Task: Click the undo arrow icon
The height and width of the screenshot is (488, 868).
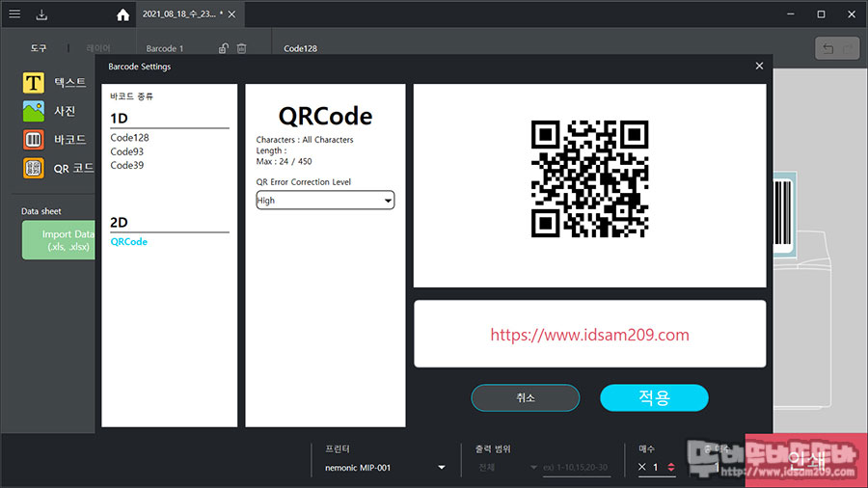Action: [x=827, y=48]
